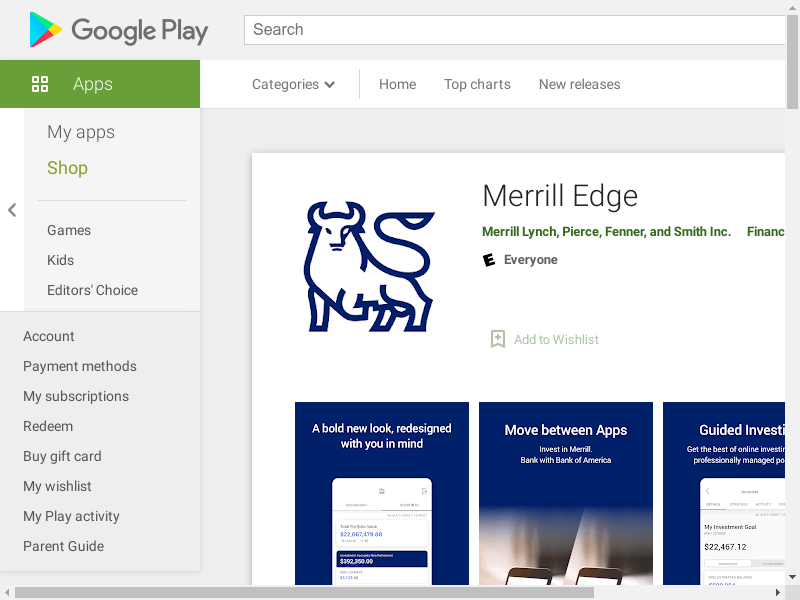Click the Google Play logo
The height and width of the screenshot is (600, 800).
click(118, 30)
